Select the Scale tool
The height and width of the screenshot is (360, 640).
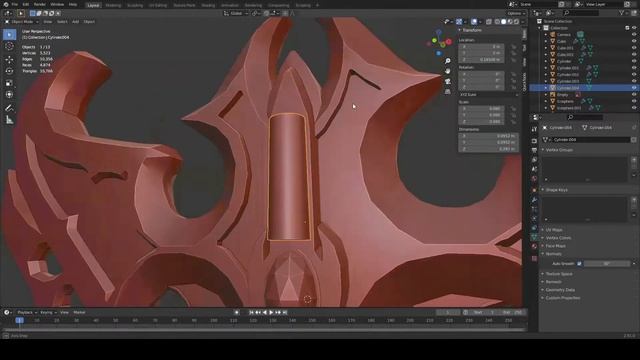coord(9,83)
